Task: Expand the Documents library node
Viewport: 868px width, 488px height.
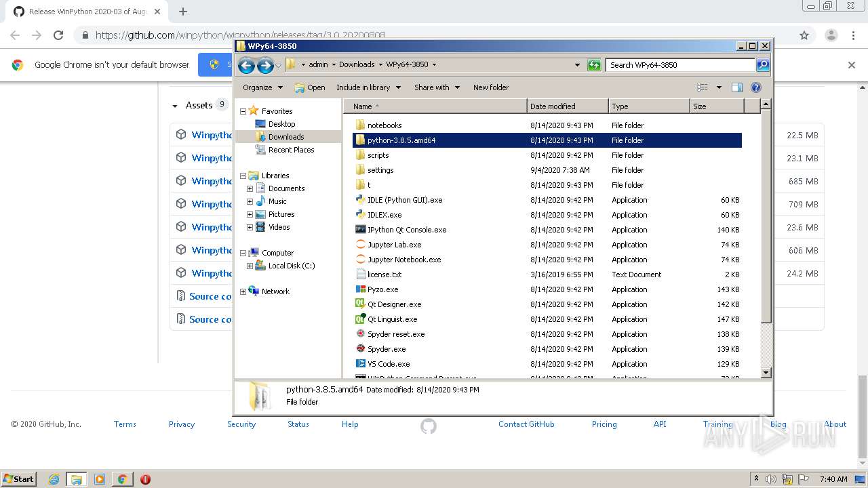Action: click(250, 188)
